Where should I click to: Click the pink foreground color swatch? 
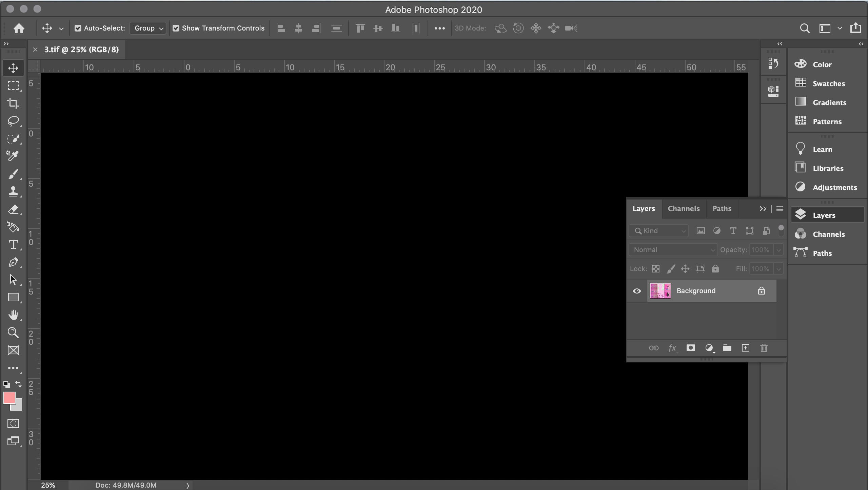click(9, 398)
